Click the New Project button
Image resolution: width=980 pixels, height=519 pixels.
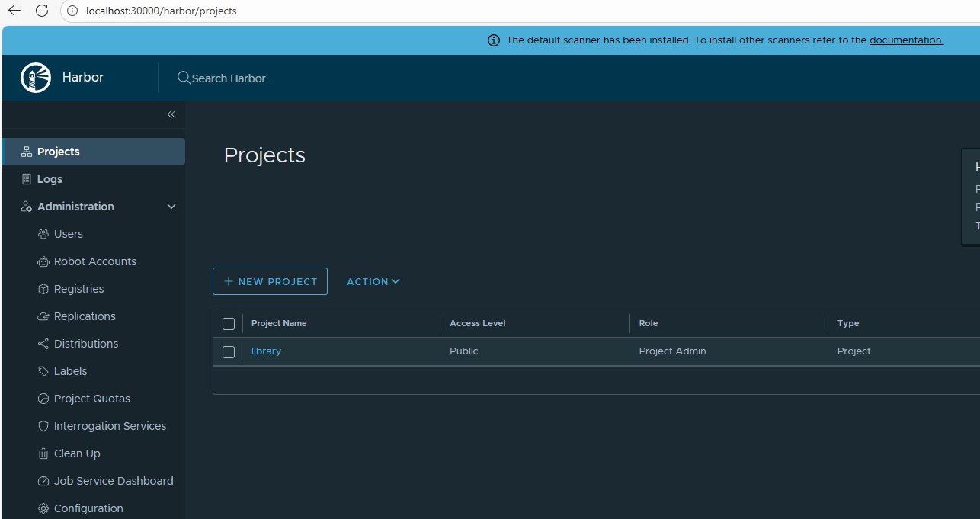270,281
